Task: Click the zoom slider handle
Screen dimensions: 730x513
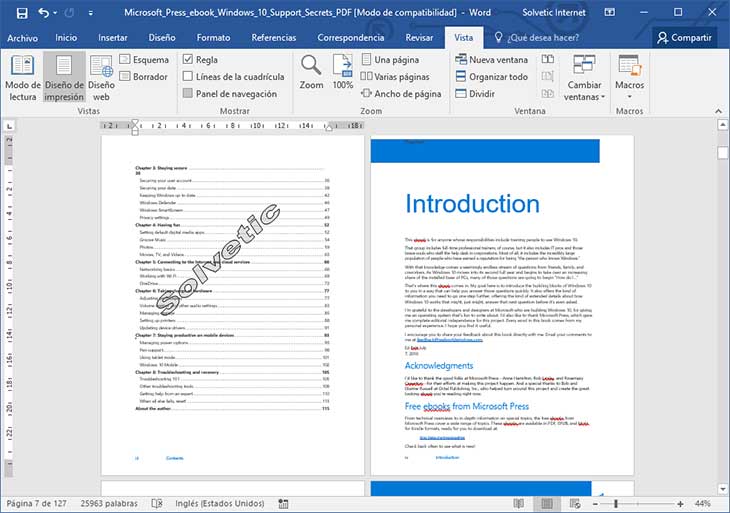Action: point(616,504)
